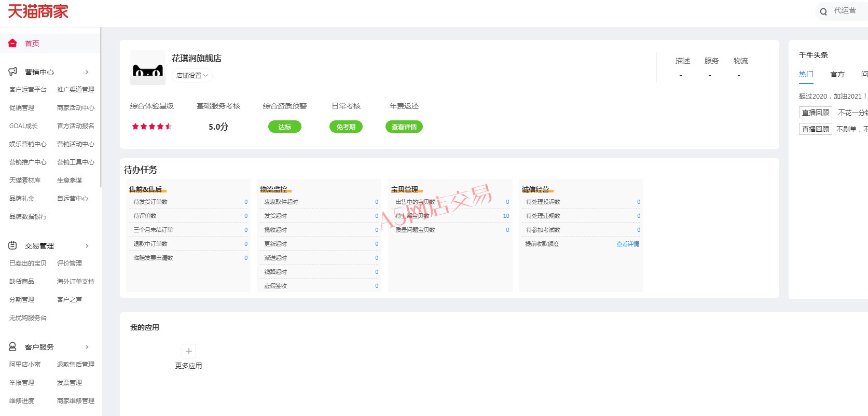Click the 虚假签收 row
Viewport: 868px width, 416px height.
click(x=320, y=286)
